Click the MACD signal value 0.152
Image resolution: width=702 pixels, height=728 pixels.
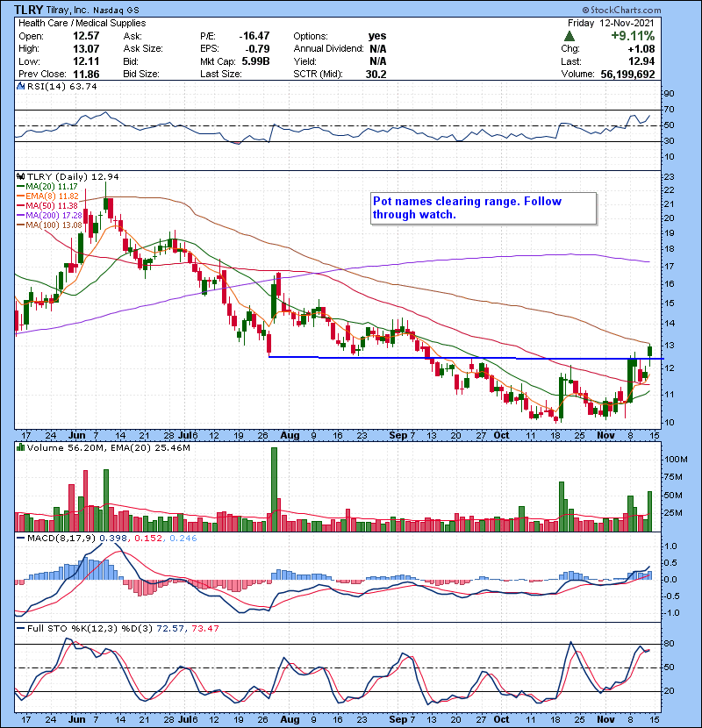148,539
